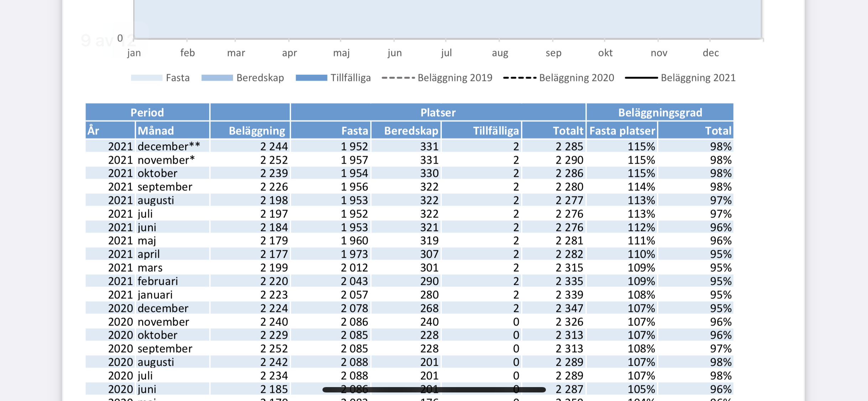Image resolution: width=868 pixels, height=401 pixels.
Task: Click the Tillfälliga column header in table
Action: tap(481, 130)
